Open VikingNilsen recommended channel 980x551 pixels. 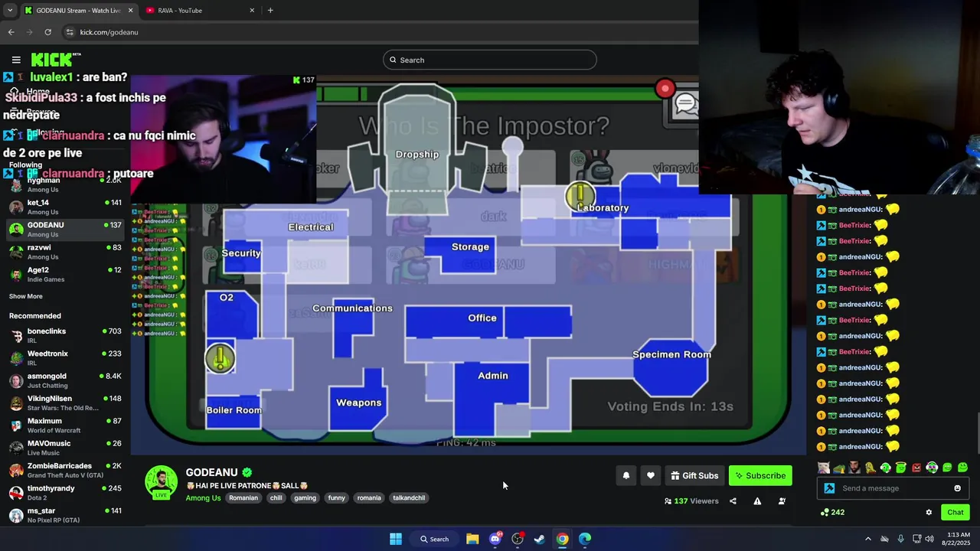(x=65, y=403)
